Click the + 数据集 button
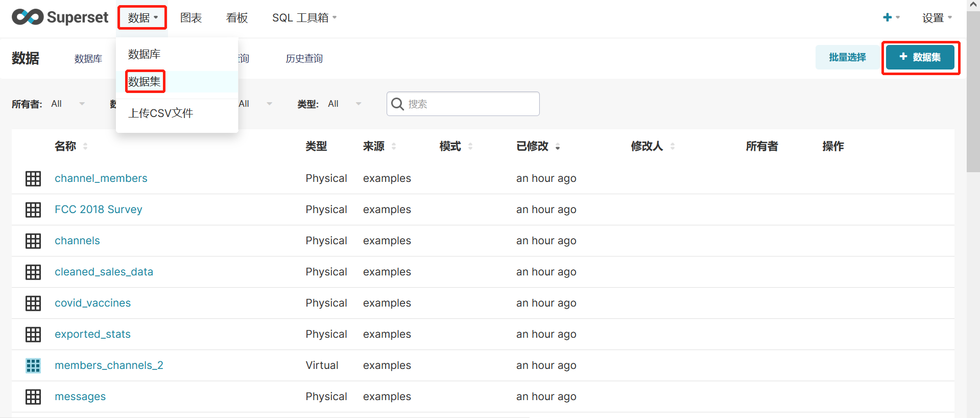 (x=920, y=57)
